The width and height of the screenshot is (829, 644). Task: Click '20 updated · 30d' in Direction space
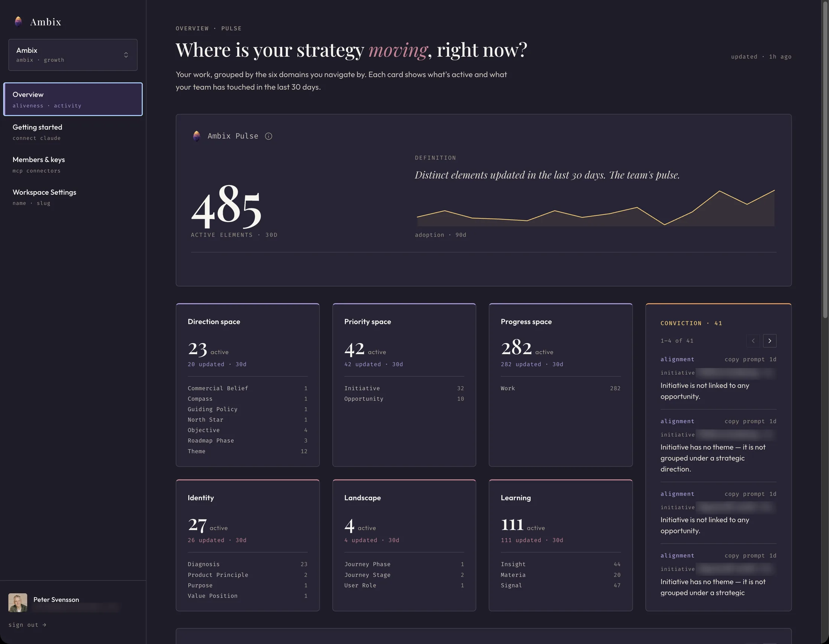[x=217, y=364]
